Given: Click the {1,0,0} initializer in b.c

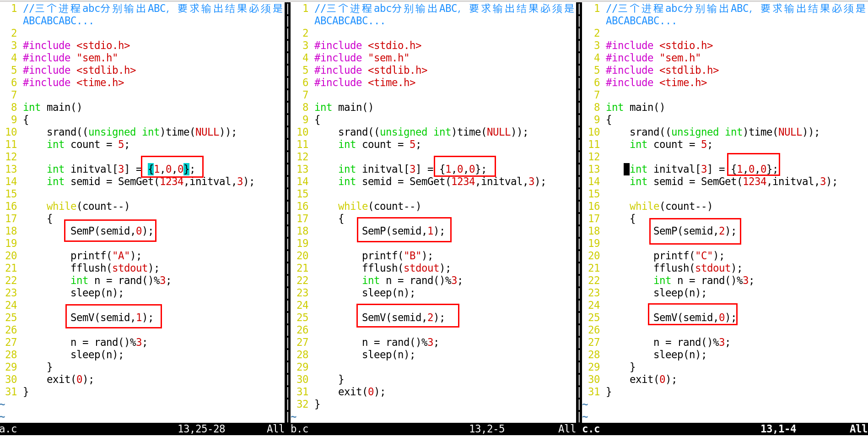Looking at the screenshot, I should point(460,169).
